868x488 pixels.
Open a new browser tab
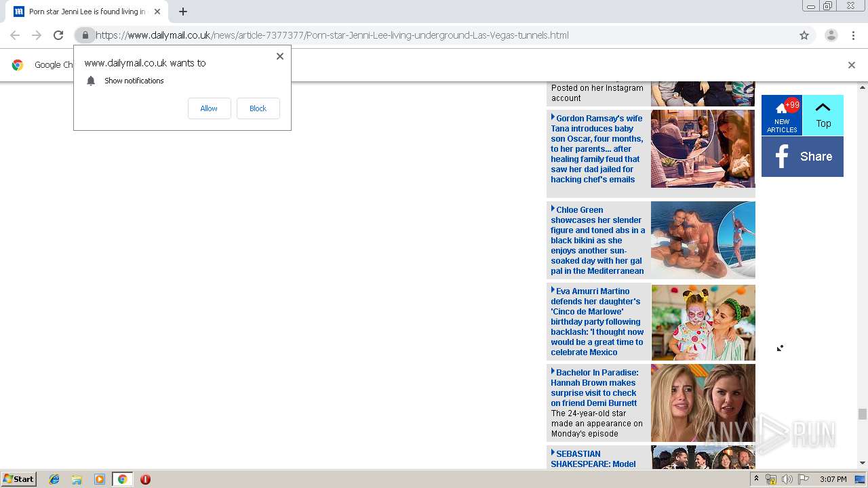tap(183, 12)
